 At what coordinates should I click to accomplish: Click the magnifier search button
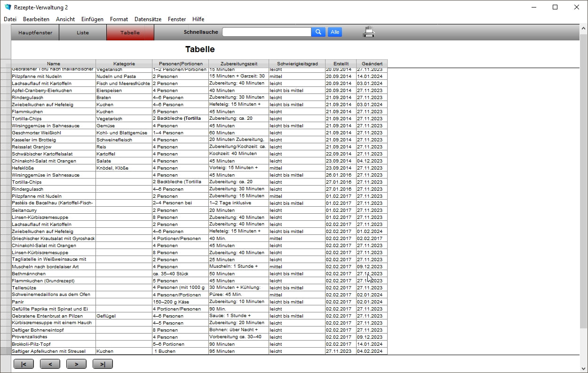318,32
